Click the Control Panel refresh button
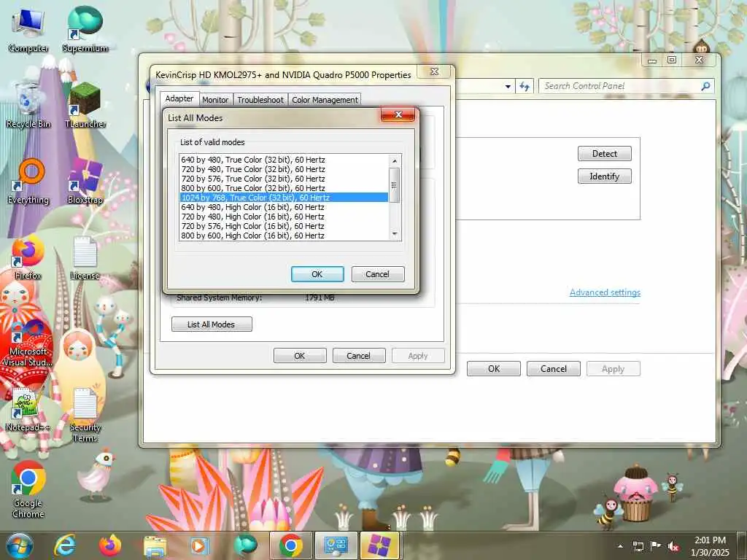 click(x=525, y=86)
